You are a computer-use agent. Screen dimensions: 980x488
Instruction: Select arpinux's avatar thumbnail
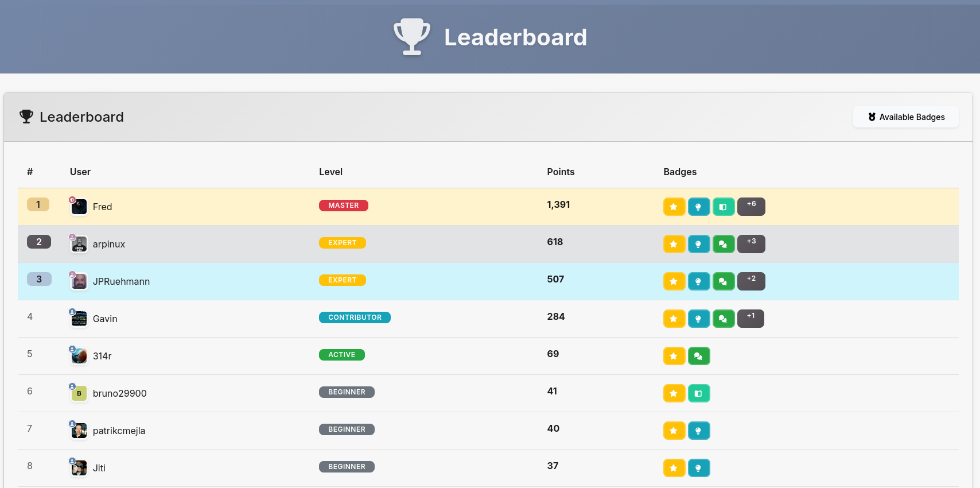[79, 245]
